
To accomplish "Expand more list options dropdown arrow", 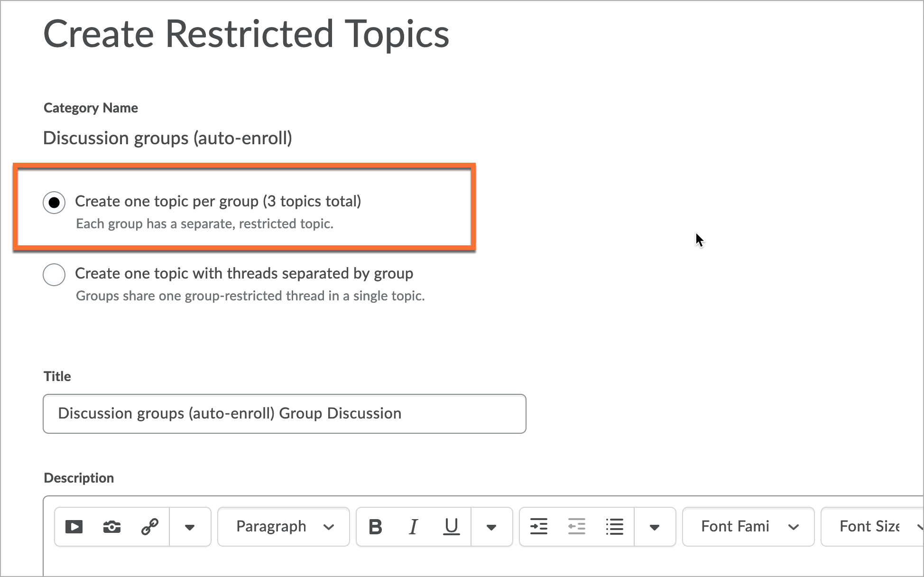I will tap(655, 527).
